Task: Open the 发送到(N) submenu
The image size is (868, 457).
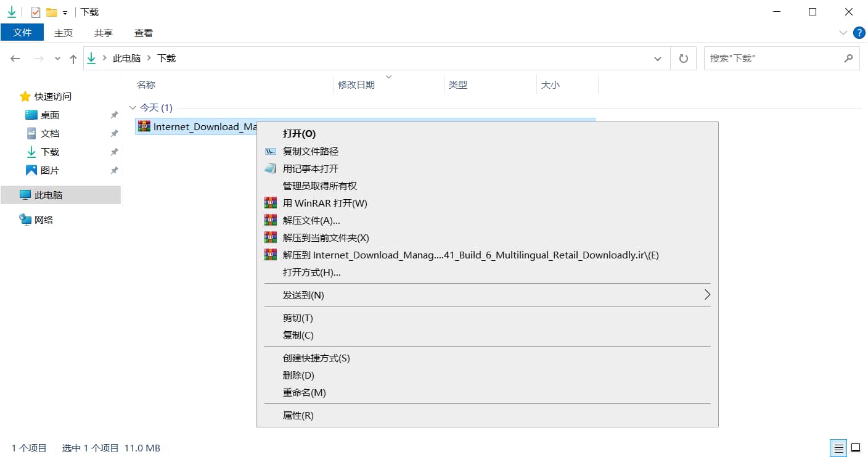Action: click(x=487, y=295)
